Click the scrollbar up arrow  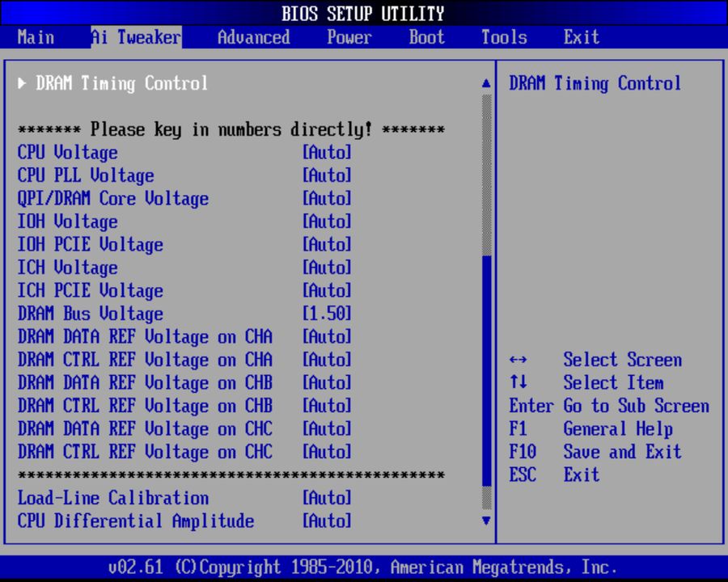point(485,82)
